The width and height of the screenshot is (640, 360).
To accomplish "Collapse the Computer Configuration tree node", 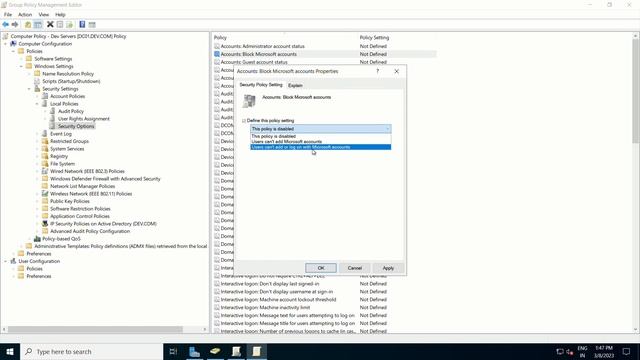I will pyautogui.click(x=6, y=44).
